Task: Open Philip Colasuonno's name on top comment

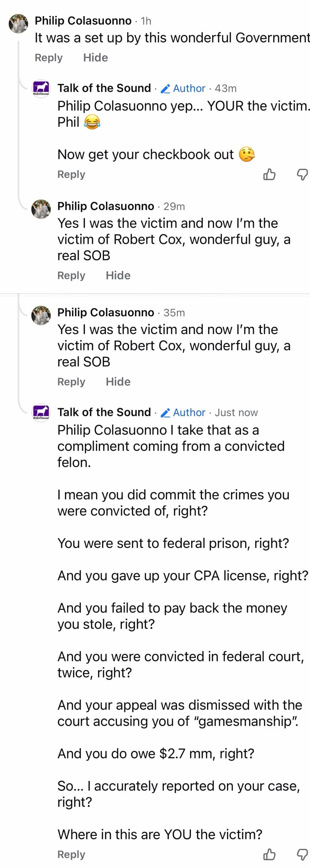Action: 83,21
